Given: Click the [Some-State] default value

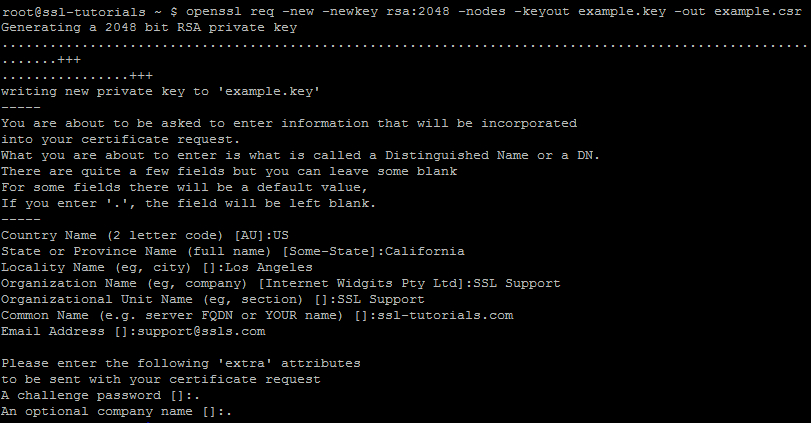Looking at the screenshot, I should click(329, 251).
